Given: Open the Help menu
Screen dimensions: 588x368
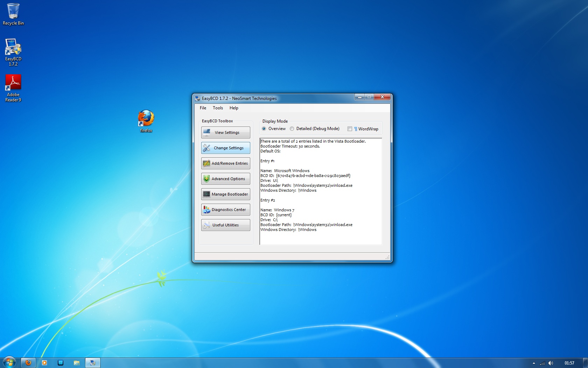Looking at the screenshot, I should [x=234, y=108].
